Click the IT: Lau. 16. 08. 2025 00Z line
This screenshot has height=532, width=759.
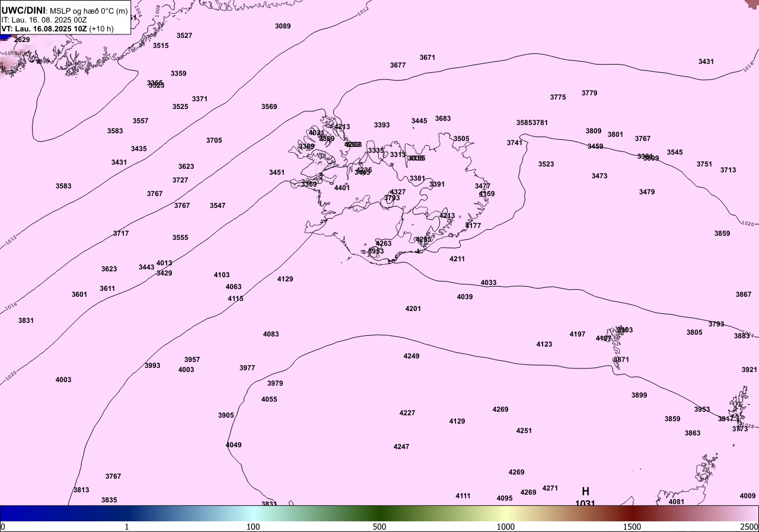[44, 20]
